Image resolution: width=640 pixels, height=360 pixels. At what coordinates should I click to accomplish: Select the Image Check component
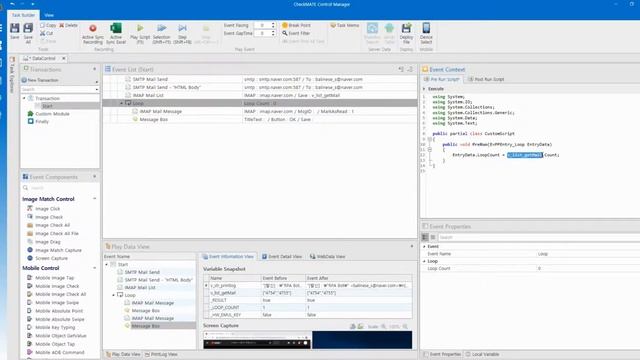pos(49,217)
